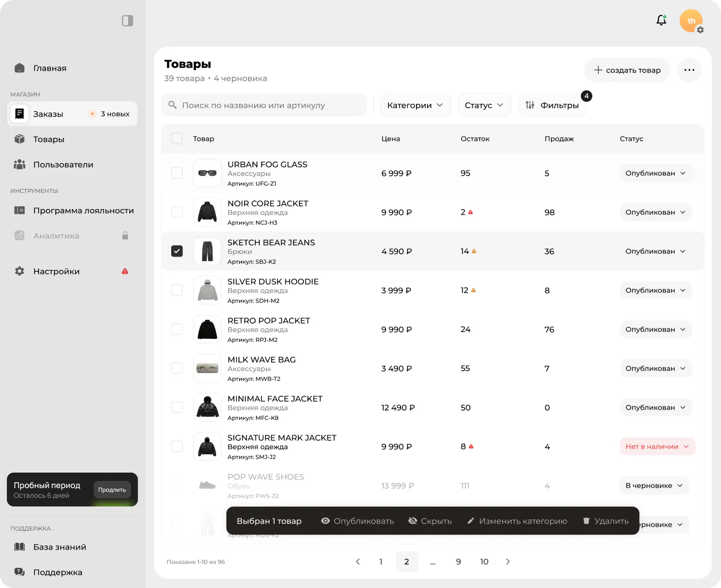Click Скрыть in the selection bar

430,521
